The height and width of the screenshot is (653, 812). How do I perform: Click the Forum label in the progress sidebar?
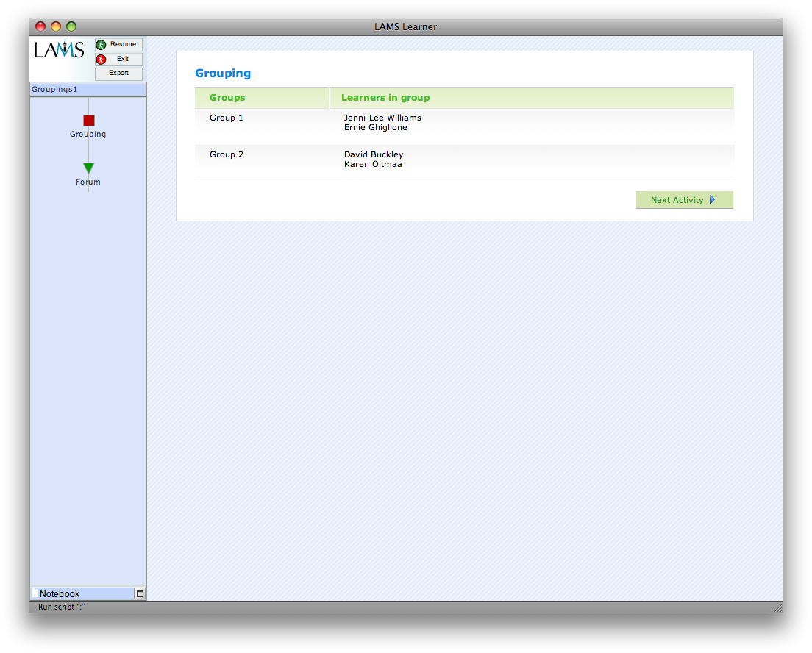point(88,182)
